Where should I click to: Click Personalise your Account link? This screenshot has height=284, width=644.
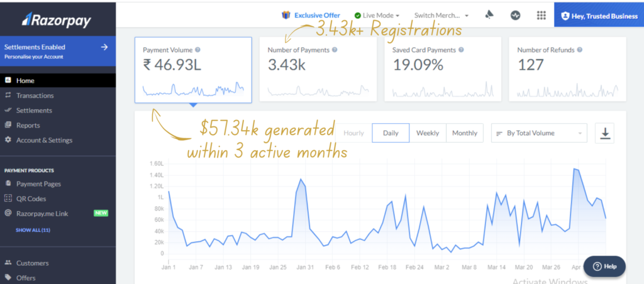[x=34, y=57]
